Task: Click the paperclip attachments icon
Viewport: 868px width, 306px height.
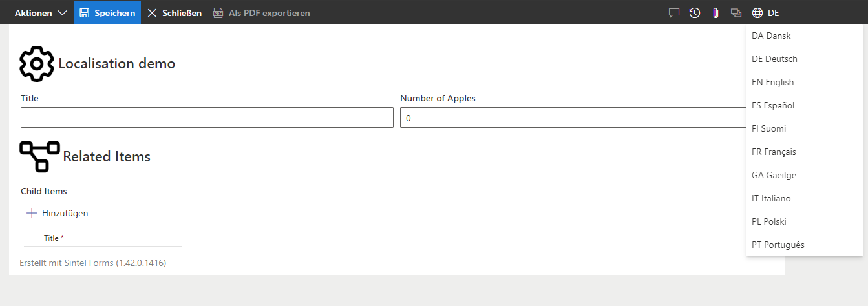Action: [715, 13]
